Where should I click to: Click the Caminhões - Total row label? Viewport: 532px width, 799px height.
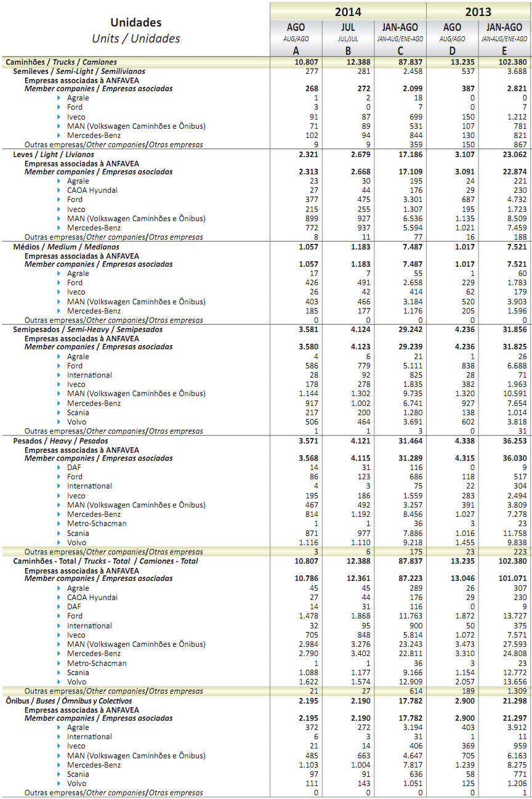click(x=106, y=561)
